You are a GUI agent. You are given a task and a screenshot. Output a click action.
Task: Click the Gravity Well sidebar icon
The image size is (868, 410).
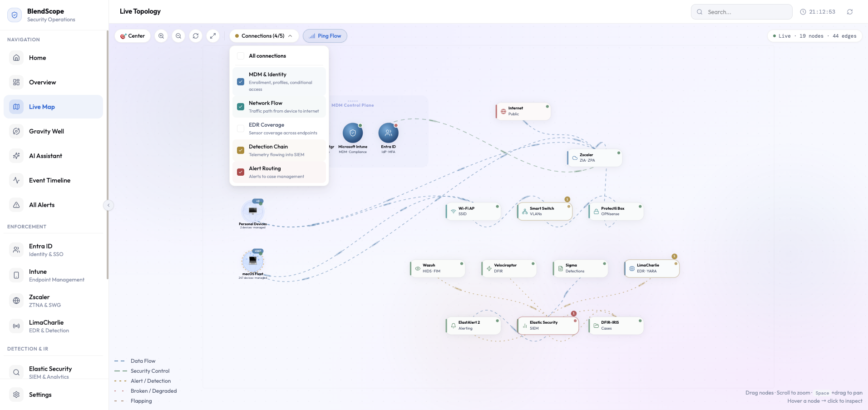(16, 131)
